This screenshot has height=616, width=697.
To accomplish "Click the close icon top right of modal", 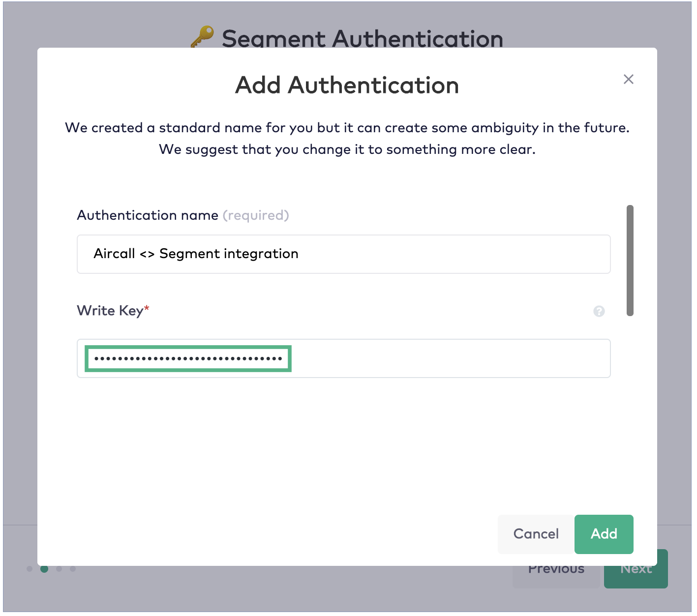I will 628,79.
